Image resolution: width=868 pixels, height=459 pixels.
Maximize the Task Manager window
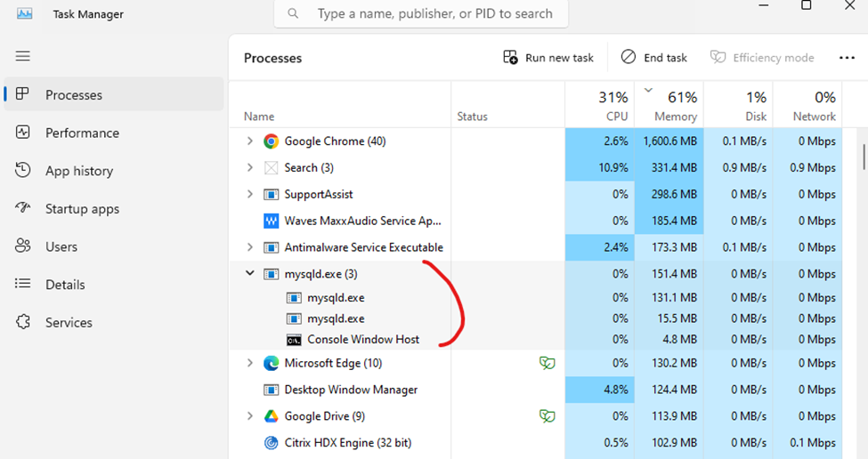click(807, 5)
